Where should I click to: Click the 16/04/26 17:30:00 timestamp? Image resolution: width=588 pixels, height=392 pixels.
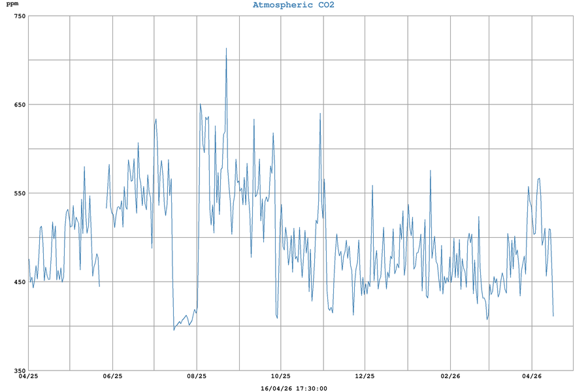point(293,388)
